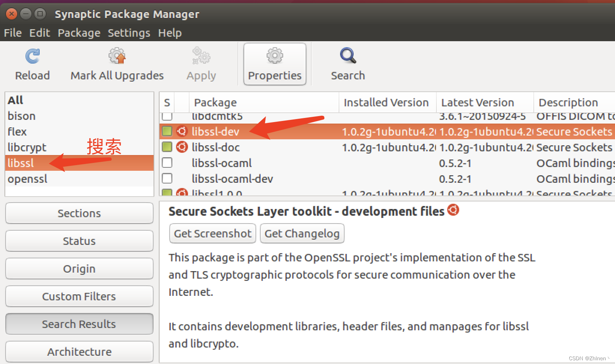Select the 'libcrypt' search entry

point(79,147)
